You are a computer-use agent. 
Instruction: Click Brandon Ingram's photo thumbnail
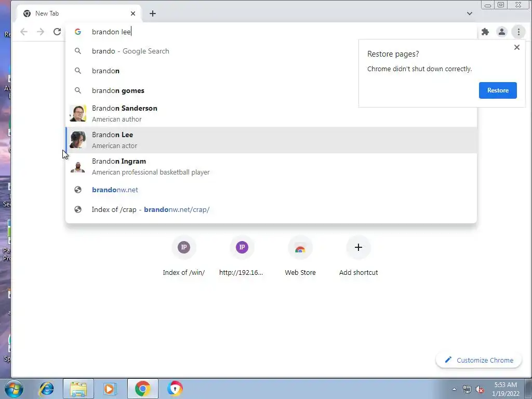(x=78, y=167)
